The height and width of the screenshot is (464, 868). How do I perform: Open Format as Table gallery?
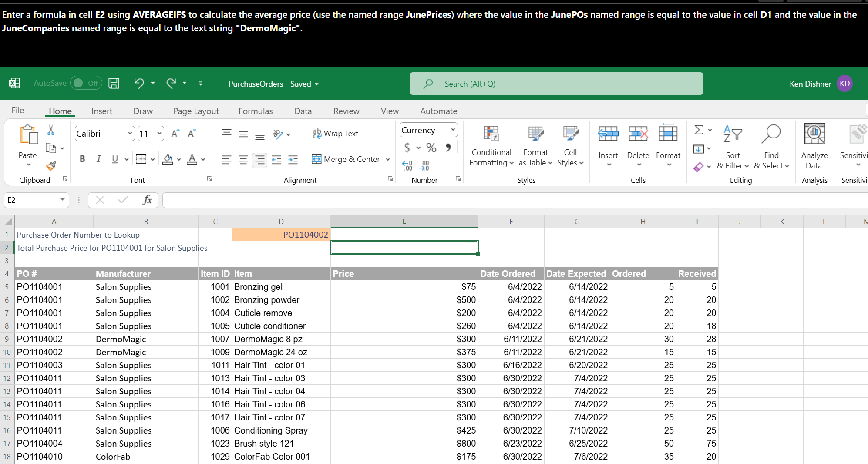click(535, 146)
